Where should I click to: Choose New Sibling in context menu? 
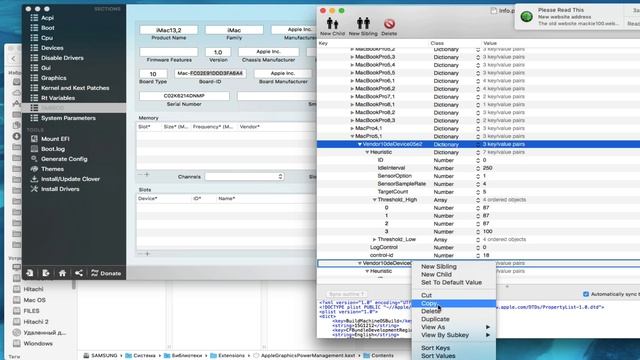439,267
